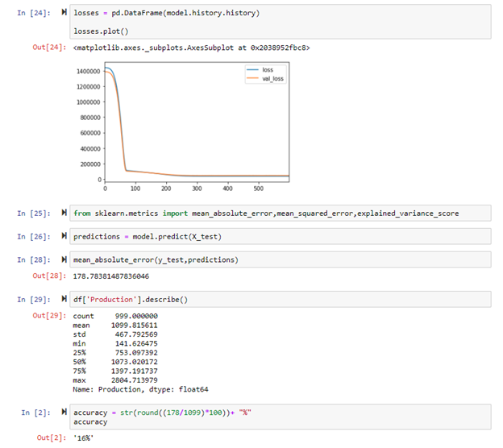This screenshot has height=448, width=503.
Task: Click run icon beside sklearn.metrics import cell
Action: click(64, 214)
